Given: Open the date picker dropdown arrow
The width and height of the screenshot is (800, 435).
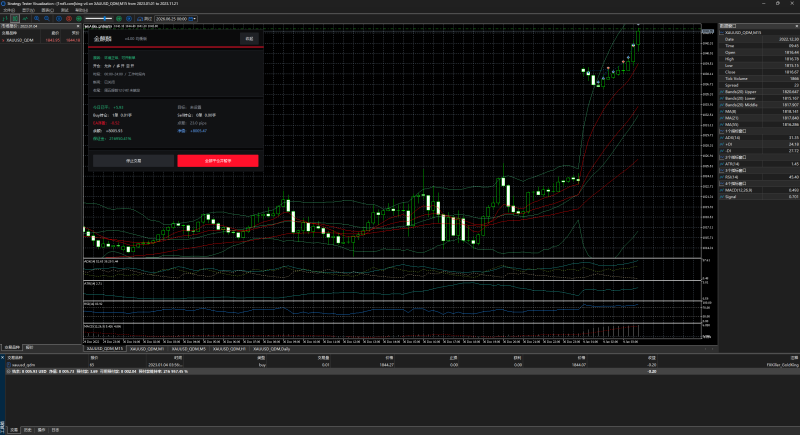Looking at the screenshot, I should (194, 19).
